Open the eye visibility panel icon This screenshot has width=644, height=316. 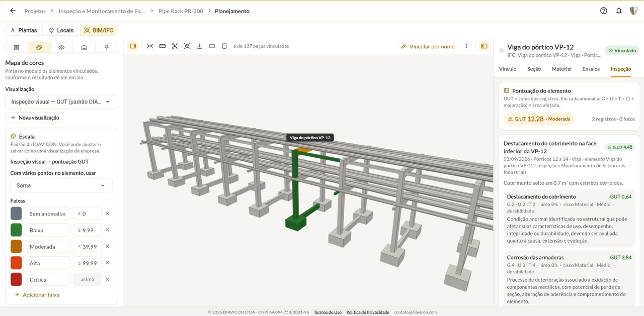click(61, 47)
